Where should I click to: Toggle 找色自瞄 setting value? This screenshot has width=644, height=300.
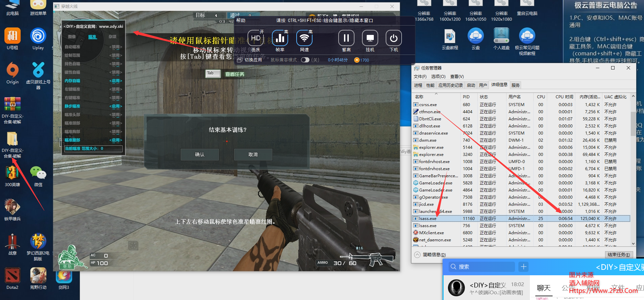coord(116,64)
